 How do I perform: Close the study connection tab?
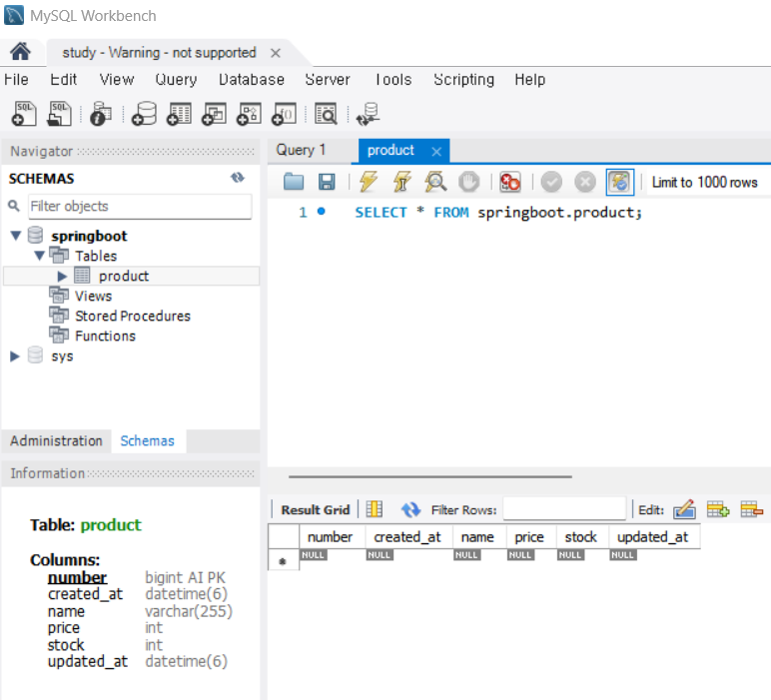tap(276, 53)
